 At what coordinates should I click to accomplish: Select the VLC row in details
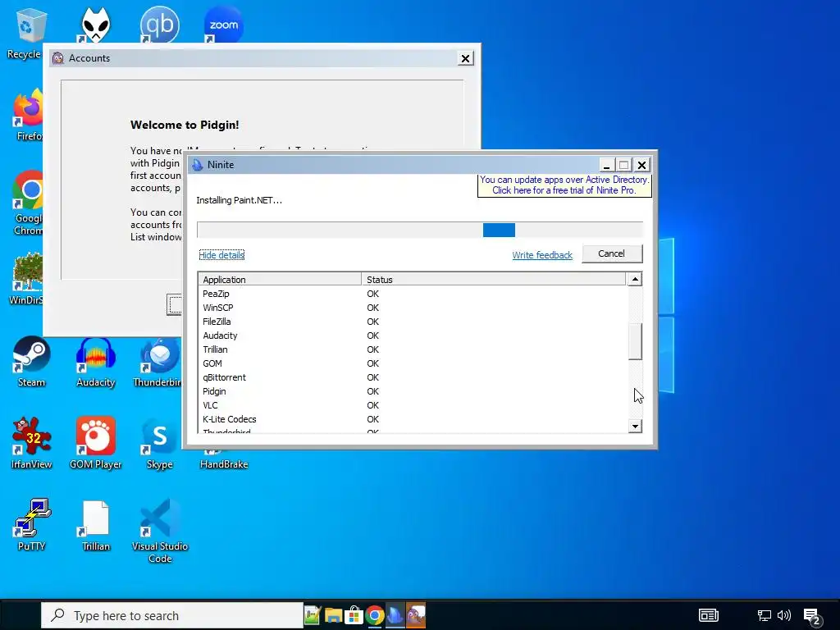click(412, 405)
